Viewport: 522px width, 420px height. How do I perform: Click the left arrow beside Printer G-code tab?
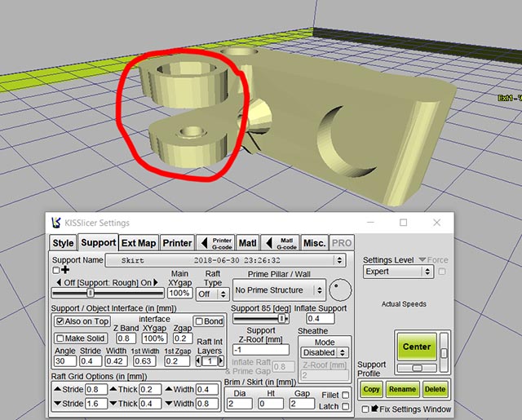pyautogui.click(x=205, y=243)
